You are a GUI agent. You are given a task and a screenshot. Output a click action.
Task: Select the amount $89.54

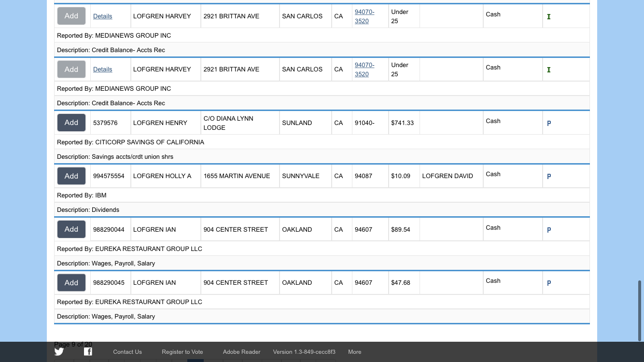pyautogui.click(x=401, y=230)
